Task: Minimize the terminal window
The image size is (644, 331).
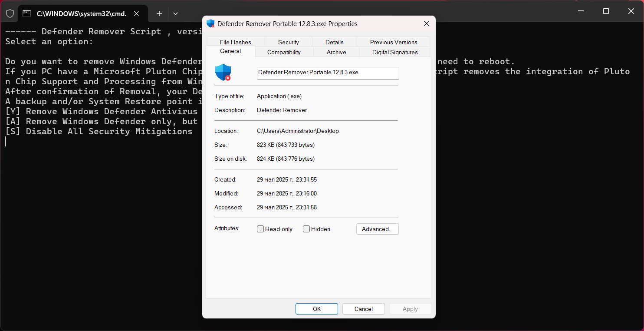Action: [x=581, y=11]
